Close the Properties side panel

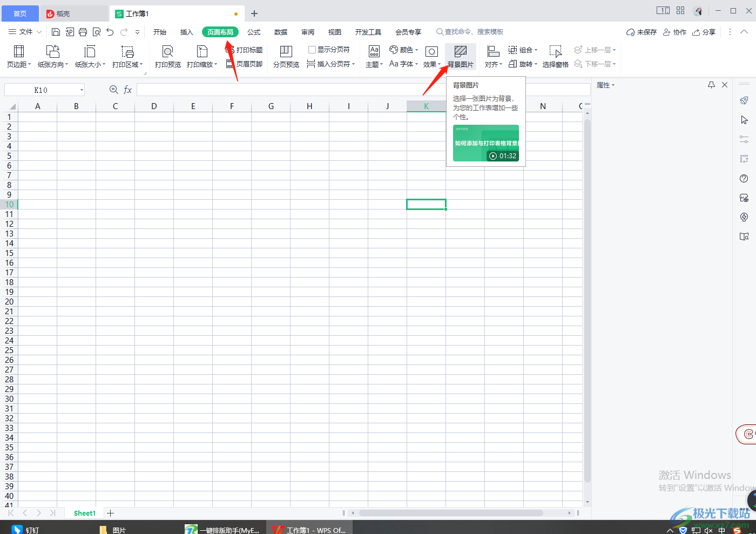[x=725, y=85]
